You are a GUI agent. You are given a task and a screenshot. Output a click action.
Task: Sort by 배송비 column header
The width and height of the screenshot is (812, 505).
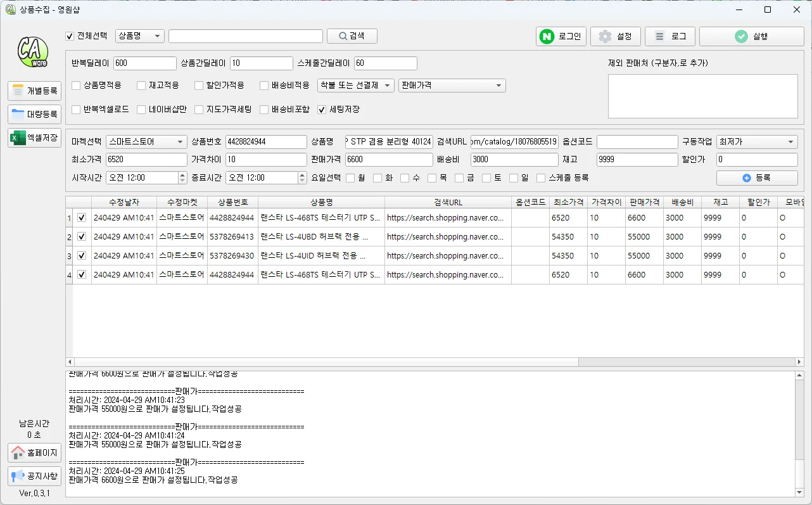tap(682, 202)
